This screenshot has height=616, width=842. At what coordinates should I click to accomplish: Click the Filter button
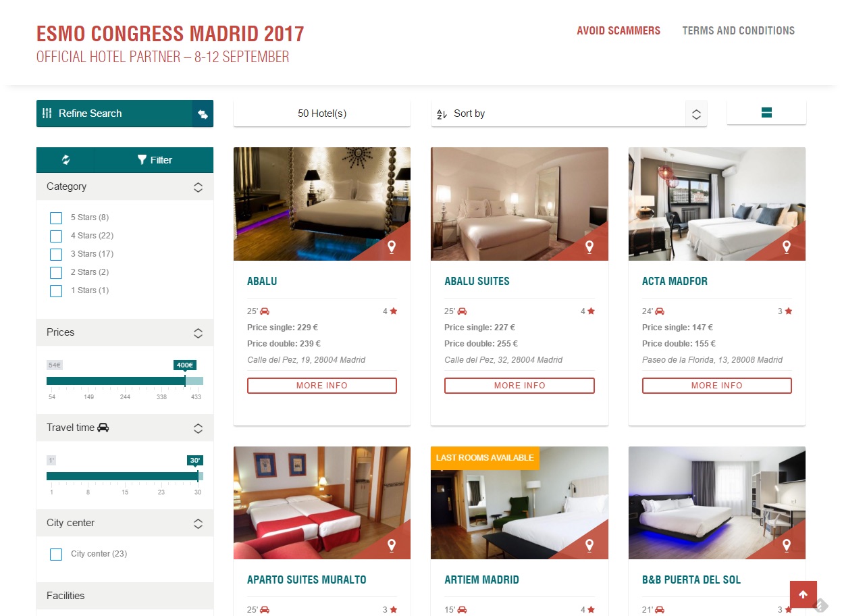click(155, 160)
